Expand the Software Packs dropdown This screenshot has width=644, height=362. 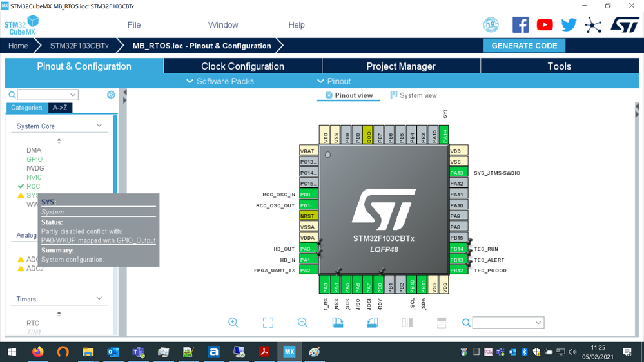(x=220, y=81)
